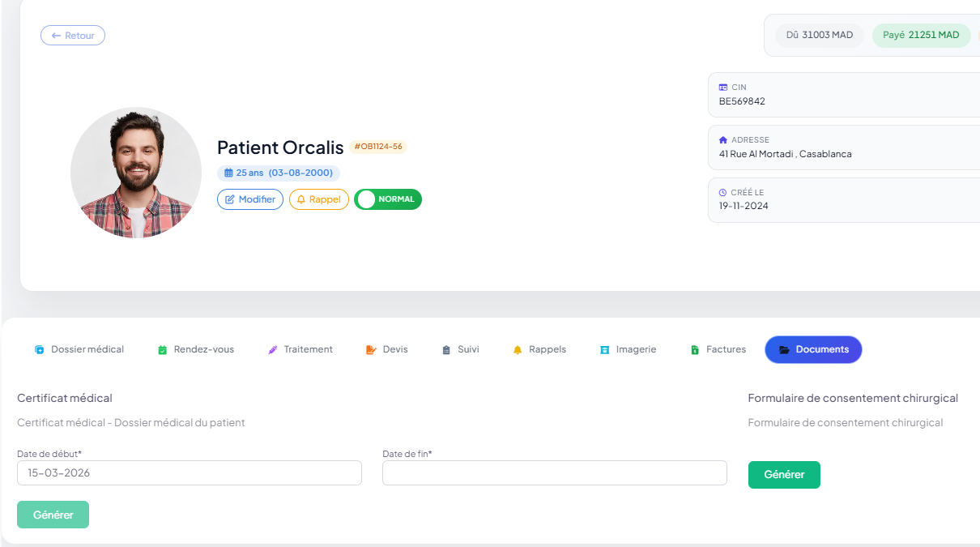980x547 pixels.
Task: Click the Factures invoice icon
Action: 695,350
